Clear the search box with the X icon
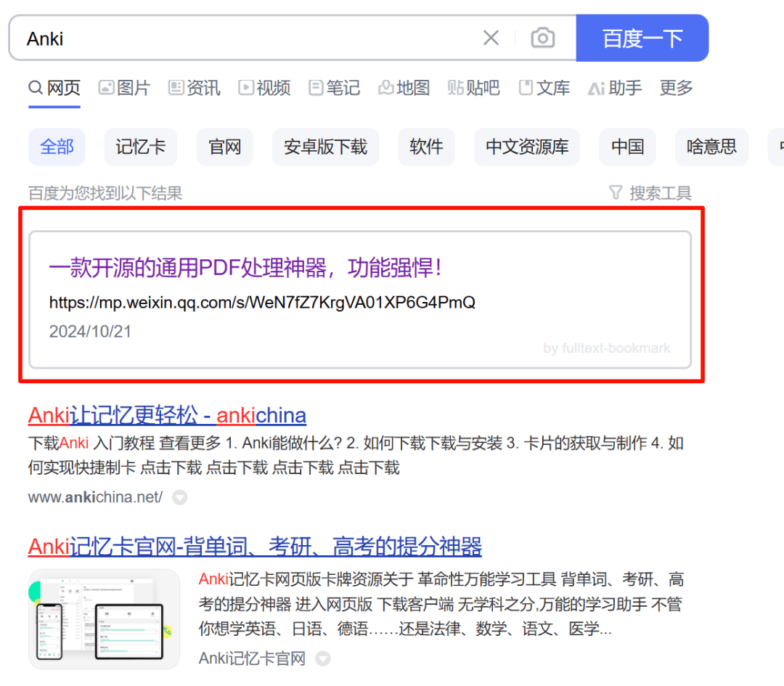 click(x=491, y=38)
